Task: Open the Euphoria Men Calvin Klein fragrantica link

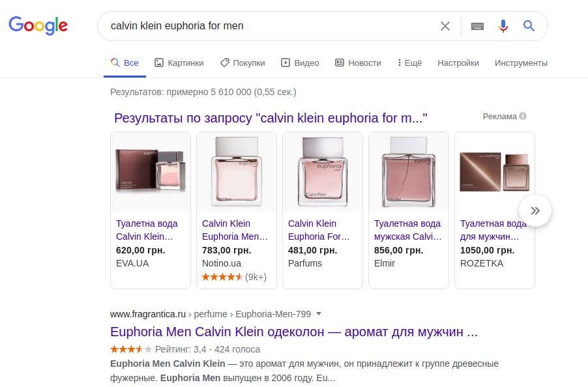Action: (x=294, y=332)
